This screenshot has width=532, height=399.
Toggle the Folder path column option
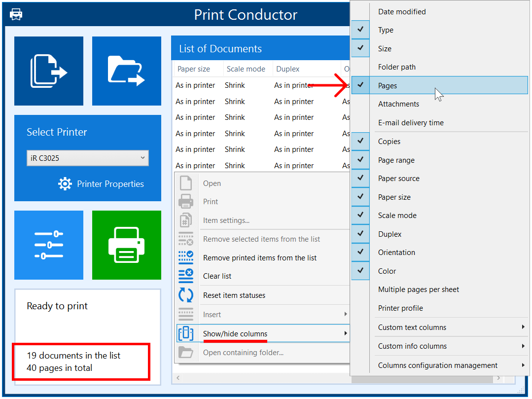(x=396, y=67)
